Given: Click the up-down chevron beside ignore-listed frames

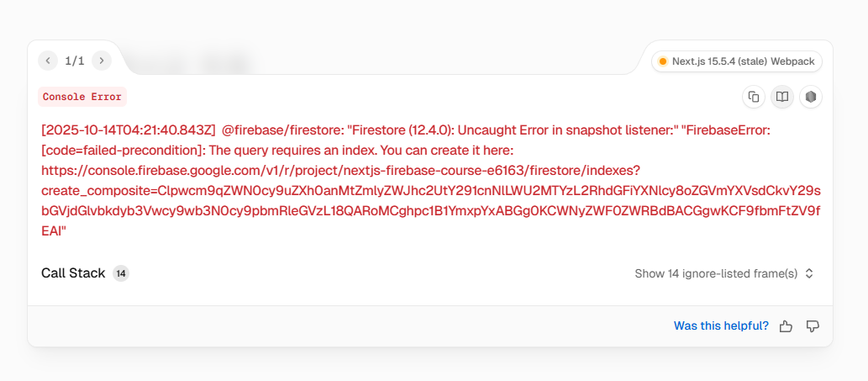Looking at the screenshot, I should pos(809,273).
